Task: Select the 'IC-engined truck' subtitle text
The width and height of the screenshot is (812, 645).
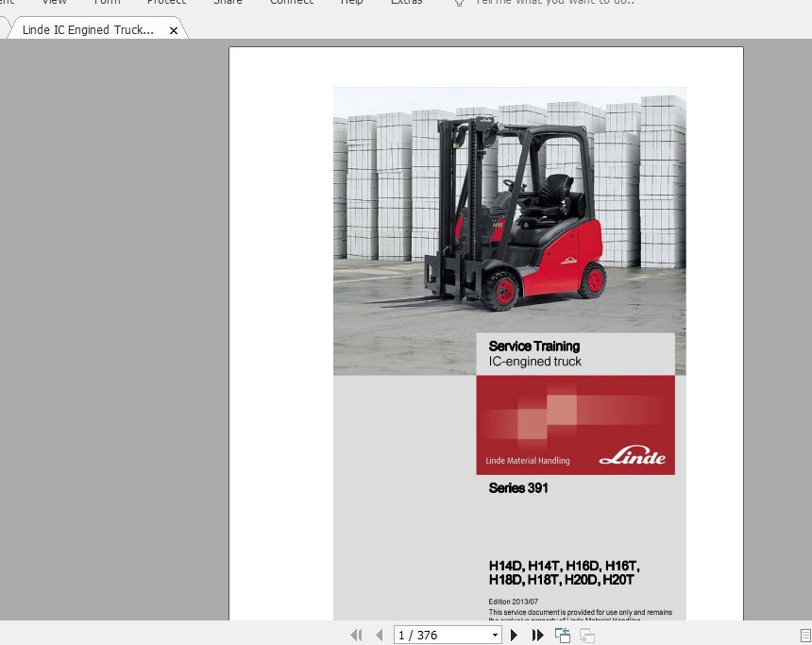Action: click(535, 362)
